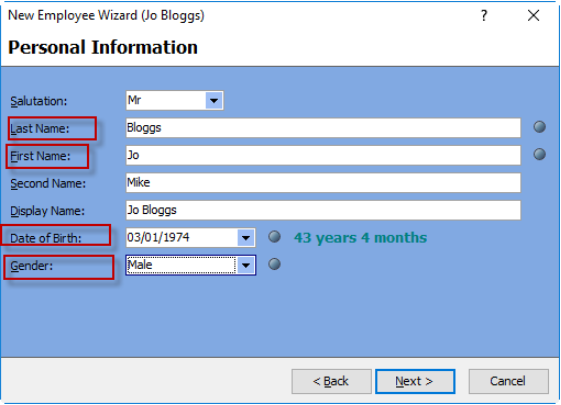This screenshot has width=561, height=405.
Task: Click the Display Name field
Action: (323, 210)
